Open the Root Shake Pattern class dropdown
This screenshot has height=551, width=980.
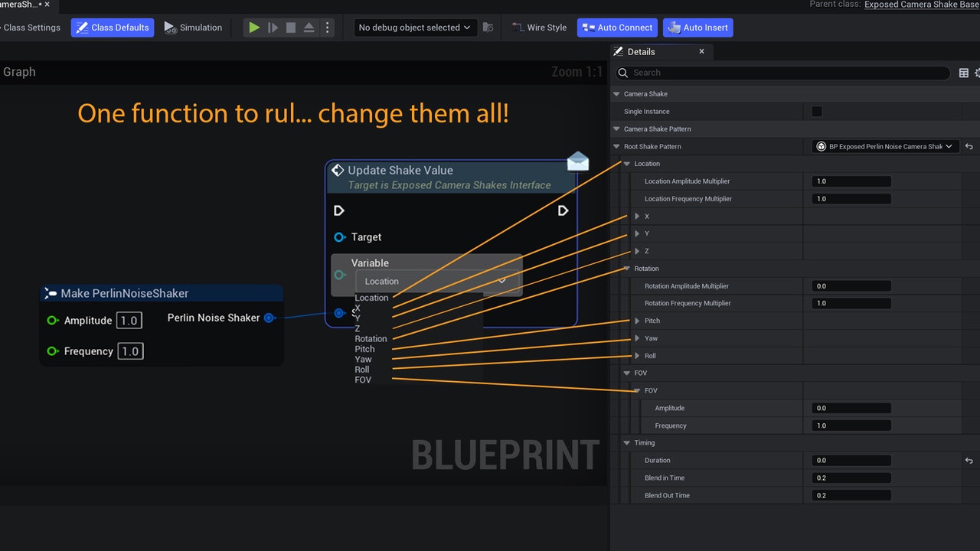point(885,146)
